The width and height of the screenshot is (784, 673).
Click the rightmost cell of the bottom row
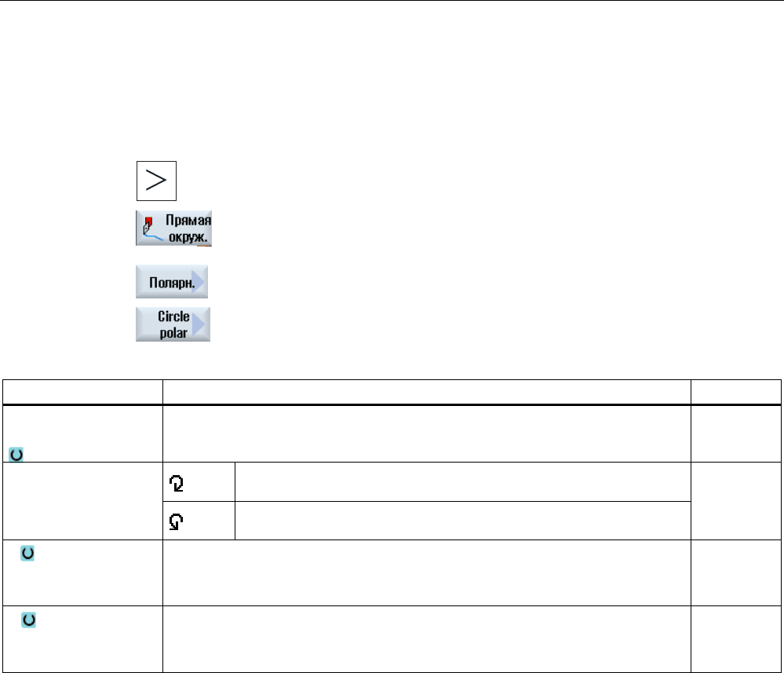pos(736,639)
